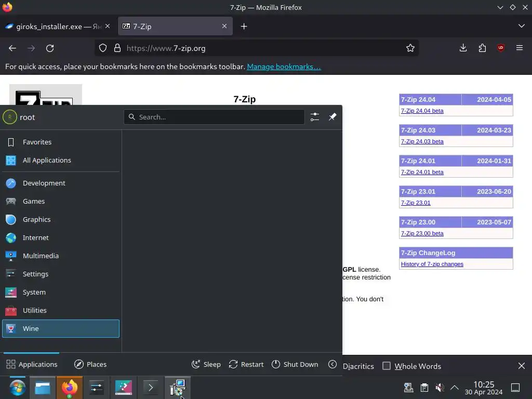The width and height of the screenshot is (532, 399).
Task: Click the tracking protection shield icon
Action: pos(103,48)
